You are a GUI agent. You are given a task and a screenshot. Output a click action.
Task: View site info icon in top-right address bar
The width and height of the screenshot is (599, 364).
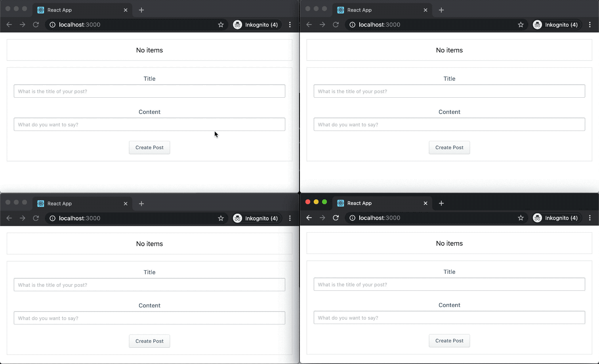[x=352, y=25]
